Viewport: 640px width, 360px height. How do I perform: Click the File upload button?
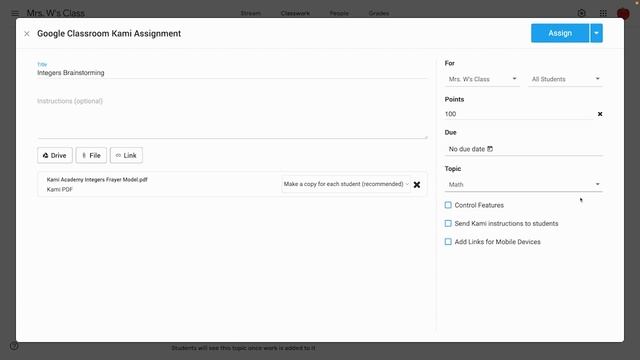[91, 156]
